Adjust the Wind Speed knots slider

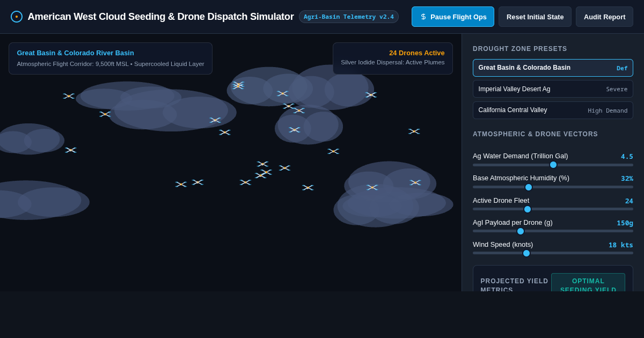point(553,253)
